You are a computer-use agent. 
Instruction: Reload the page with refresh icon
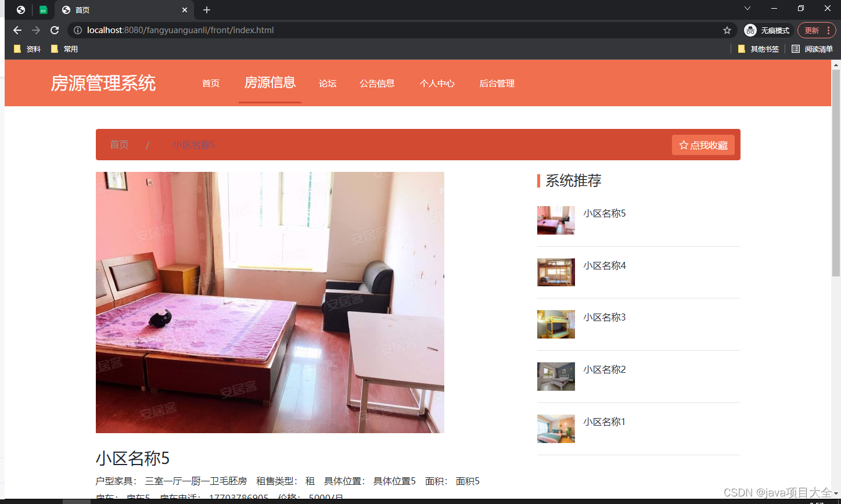[55, 30]
